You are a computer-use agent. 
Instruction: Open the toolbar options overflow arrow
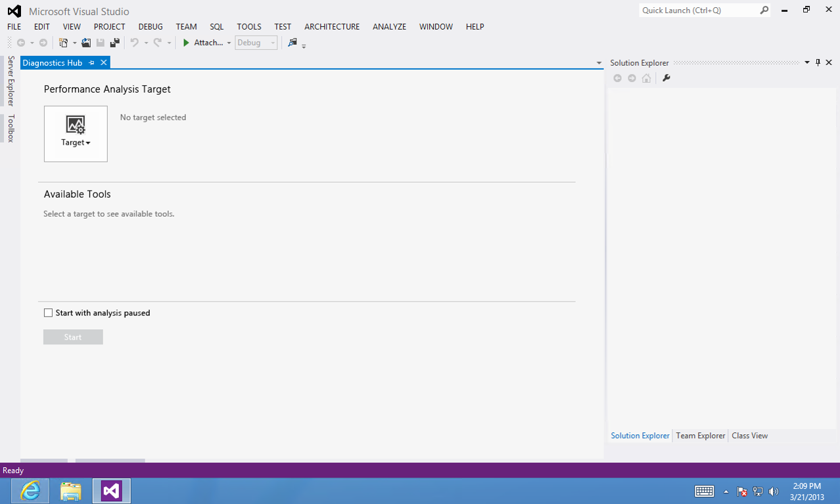click(x=304, y=45)
